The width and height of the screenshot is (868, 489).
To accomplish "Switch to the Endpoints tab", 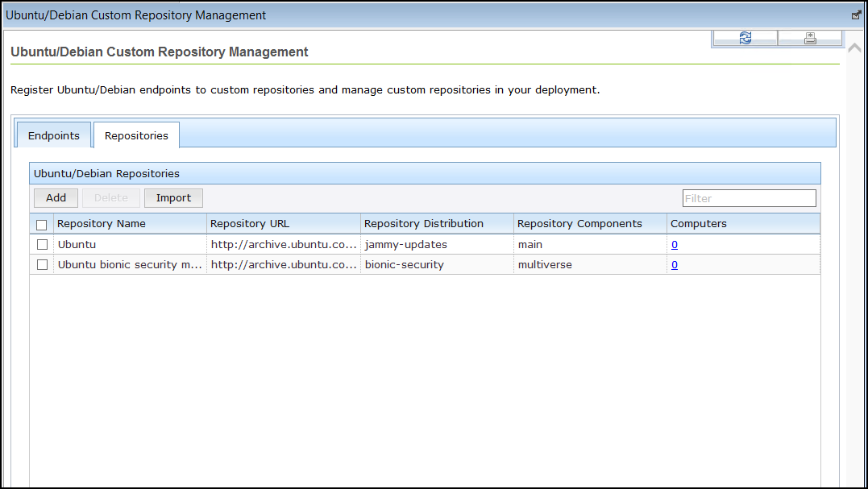I will point(54,135).
